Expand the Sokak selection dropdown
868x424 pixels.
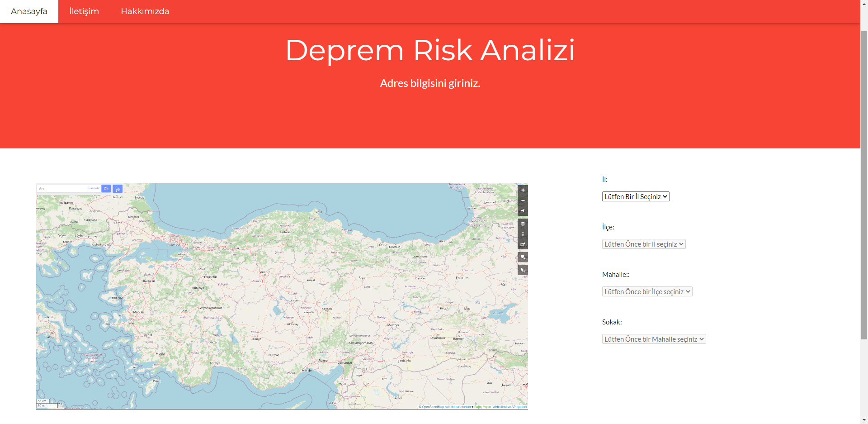click(654, 338)
